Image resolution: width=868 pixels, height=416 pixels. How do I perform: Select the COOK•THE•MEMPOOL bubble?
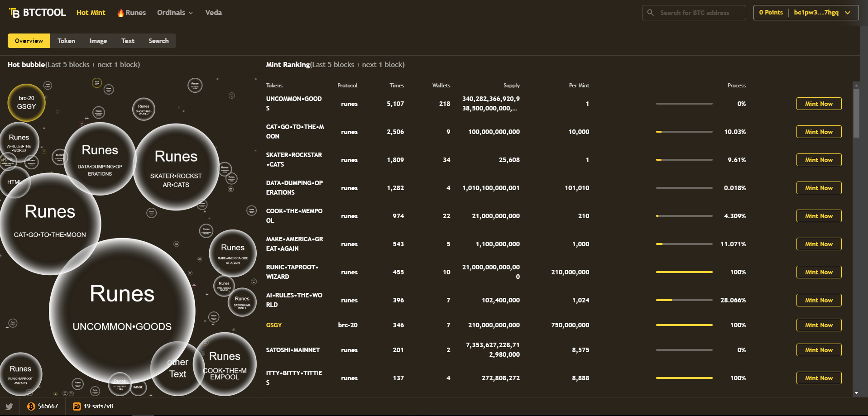[x=225, y=364]
